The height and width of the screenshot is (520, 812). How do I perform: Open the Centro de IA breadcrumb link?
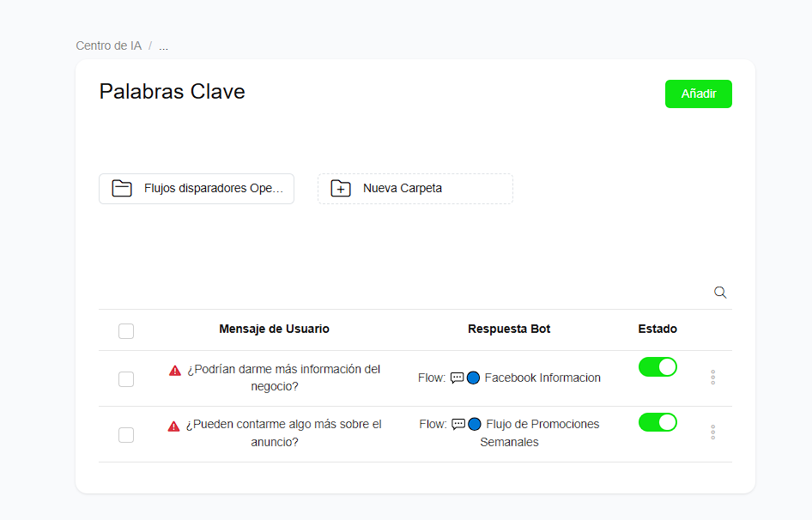108,45
